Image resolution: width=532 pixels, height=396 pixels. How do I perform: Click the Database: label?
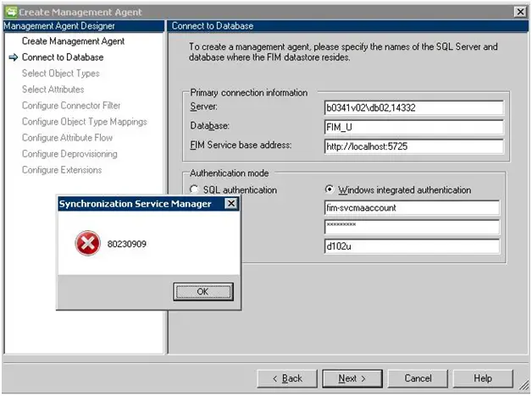210,126
